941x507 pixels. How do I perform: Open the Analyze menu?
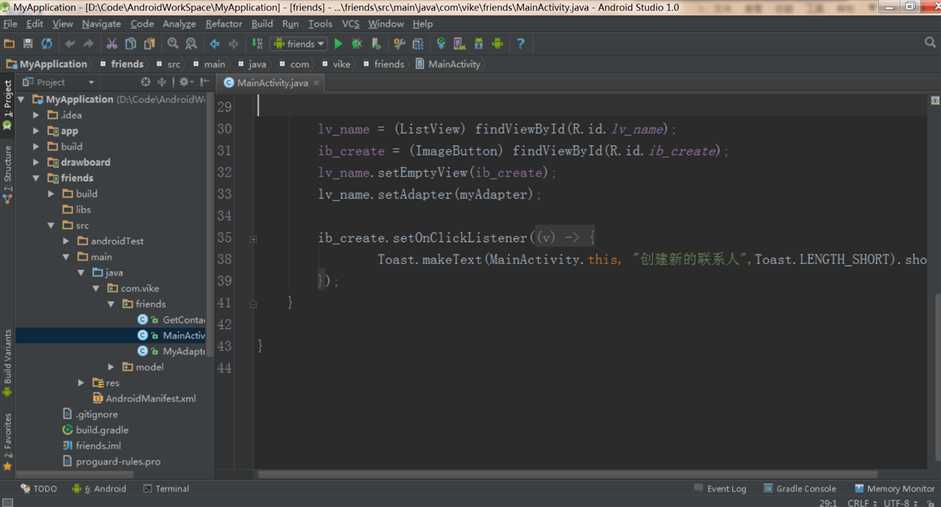point(179,24)
